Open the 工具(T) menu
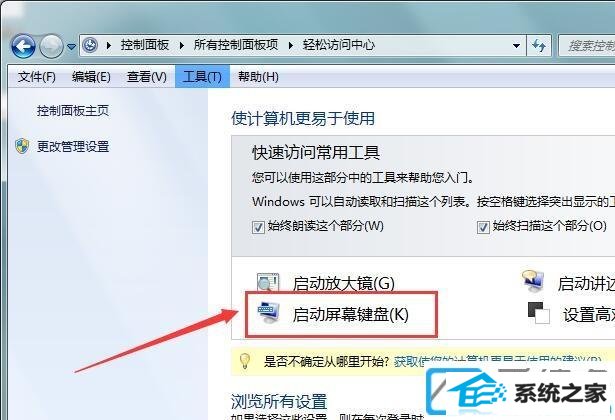The image size is (615, 420). click(202, 77)
